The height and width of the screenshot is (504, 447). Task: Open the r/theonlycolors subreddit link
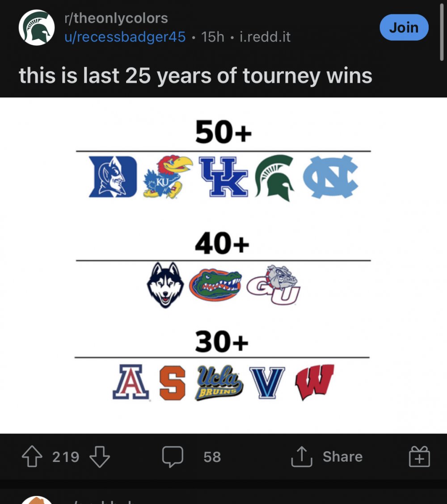pyautogui.click(x=116, y=18)
